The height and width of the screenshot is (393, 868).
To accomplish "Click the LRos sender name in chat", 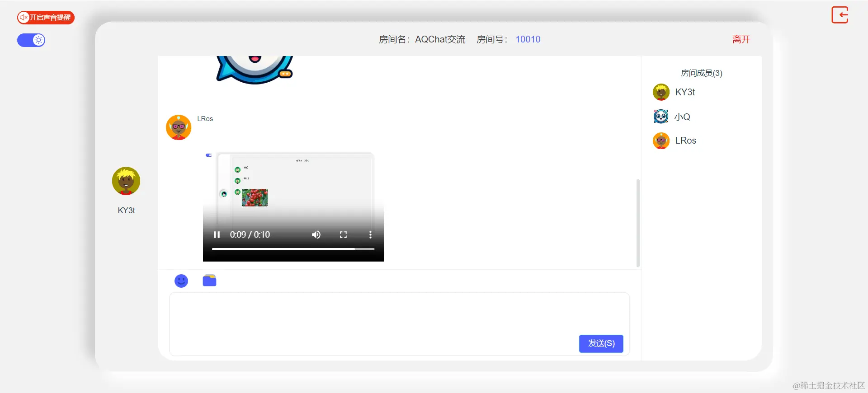I will [205, 119].
